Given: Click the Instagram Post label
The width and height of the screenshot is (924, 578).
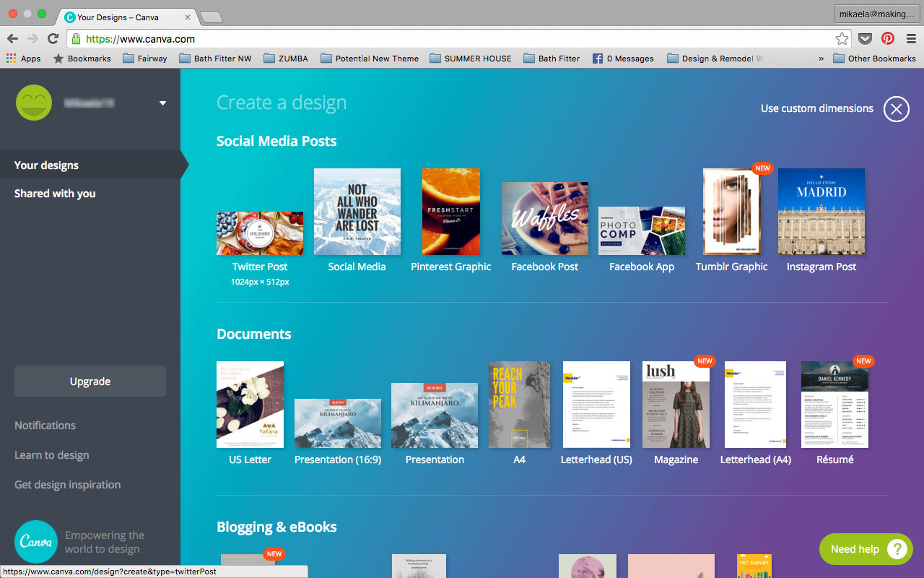Looking at the screenshot, I should [821, 267].
